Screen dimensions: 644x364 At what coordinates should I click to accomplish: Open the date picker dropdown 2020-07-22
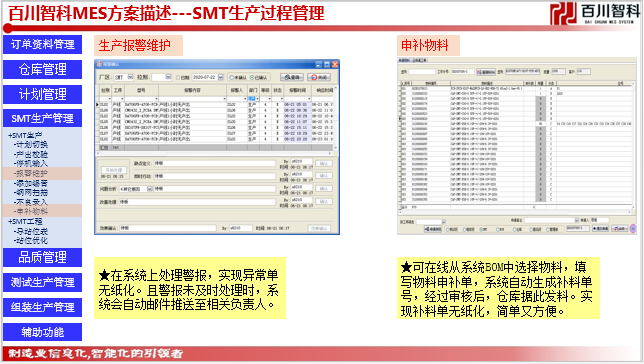pos(221,77)
